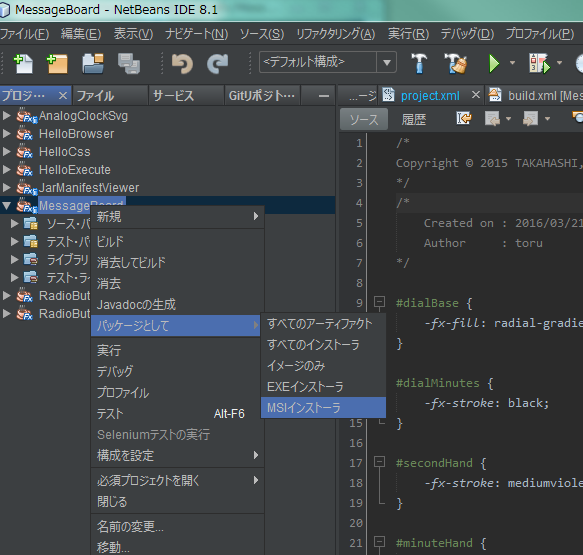Collapse the #secondHand code fold
The image size is (583, 555).
(x=379, y=461)
